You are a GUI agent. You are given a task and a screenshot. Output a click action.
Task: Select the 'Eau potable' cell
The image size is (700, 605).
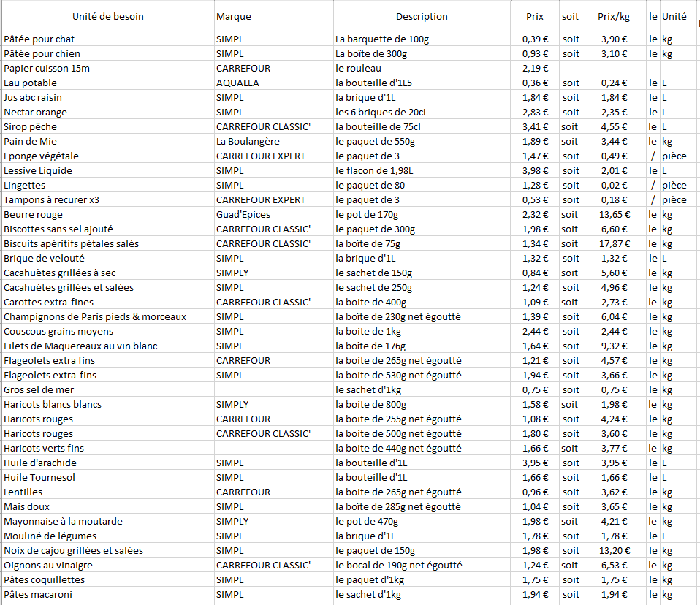click(x=108, y=83)
